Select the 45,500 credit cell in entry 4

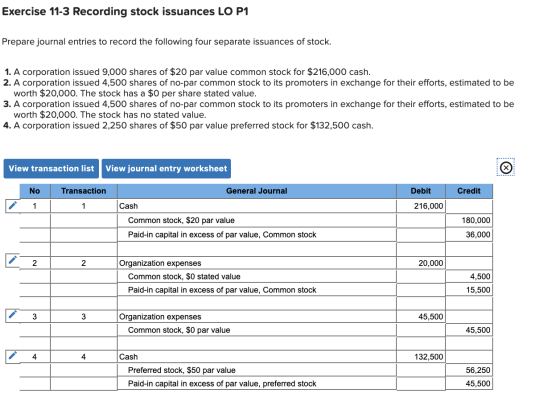[469, 384]
